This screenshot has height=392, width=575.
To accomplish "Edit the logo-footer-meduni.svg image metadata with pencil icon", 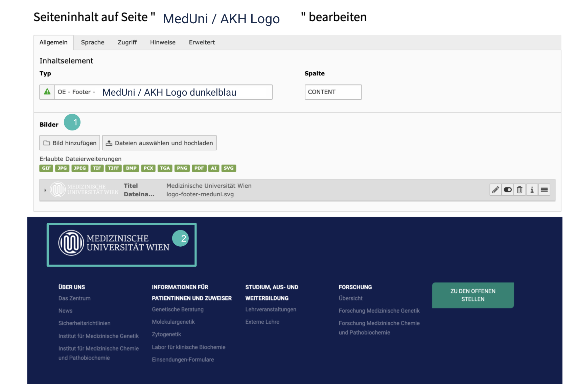I will coord(496,190).
